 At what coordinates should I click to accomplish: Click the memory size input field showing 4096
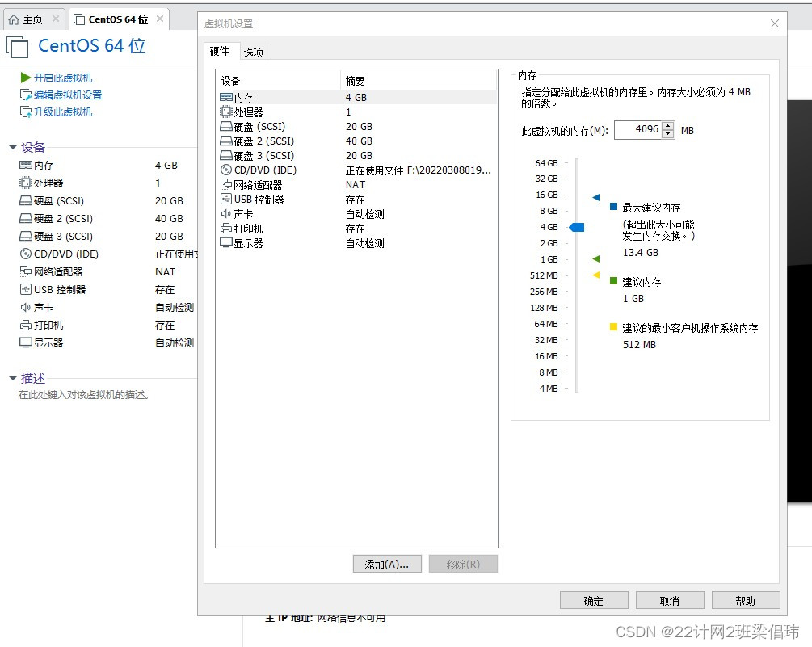[x=638, y=130]
